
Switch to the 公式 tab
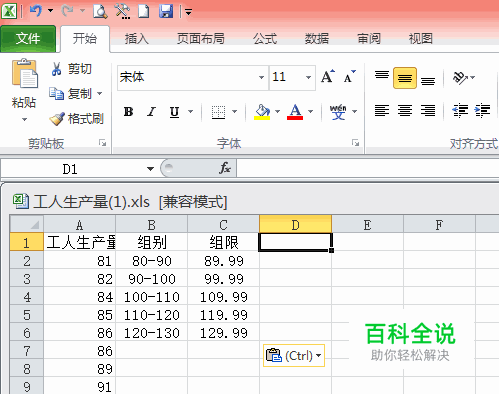[x=265, y=39]
